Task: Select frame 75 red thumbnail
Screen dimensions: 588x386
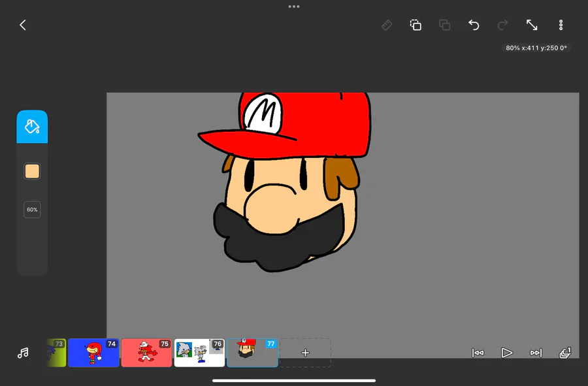Action: coord(146,353)
